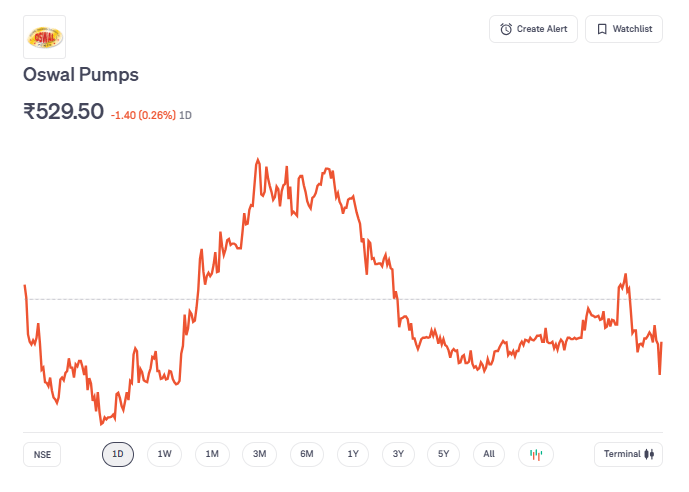Show the 1Y price history
Image resolution: width=689 pixels, height=492 pixels.
point(353,454)
